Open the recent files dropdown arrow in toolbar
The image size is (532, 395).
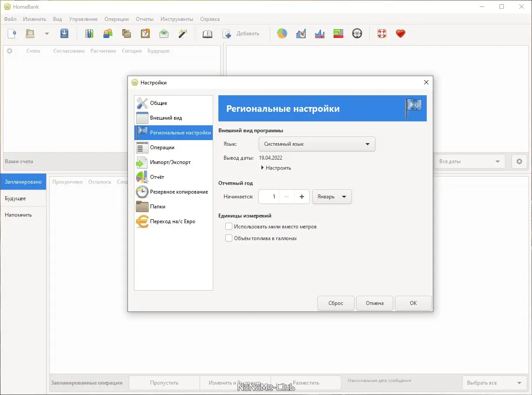(47, 33)
